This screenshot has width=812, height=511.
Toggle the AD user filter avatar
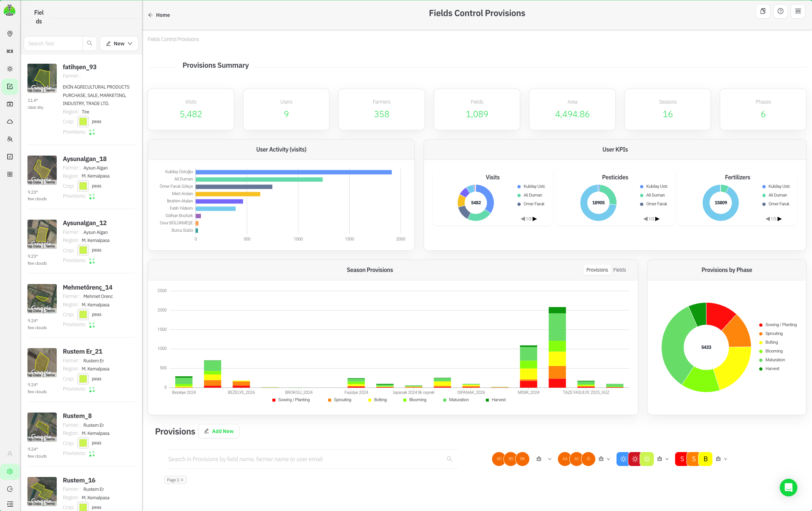pos(499,459)
